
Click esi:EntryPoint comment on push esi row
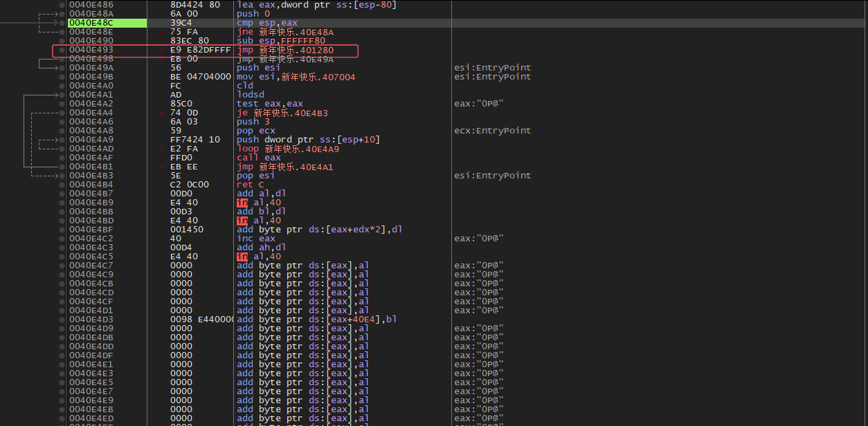tap(493, 68)
